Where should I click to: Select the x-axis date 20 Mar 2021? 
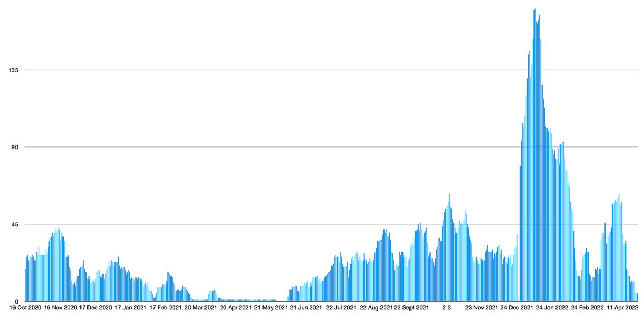201,308
